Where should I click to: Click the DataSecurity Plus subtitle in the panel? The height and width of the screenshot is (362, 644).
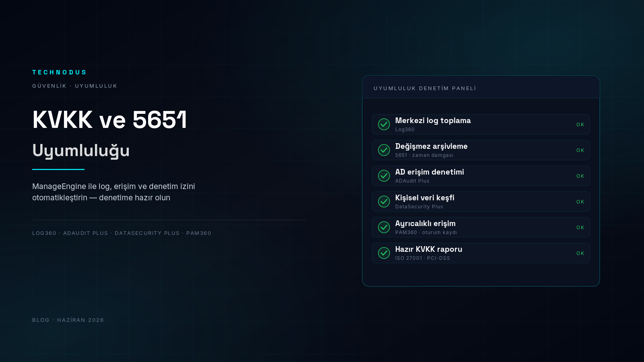(419, 207)
